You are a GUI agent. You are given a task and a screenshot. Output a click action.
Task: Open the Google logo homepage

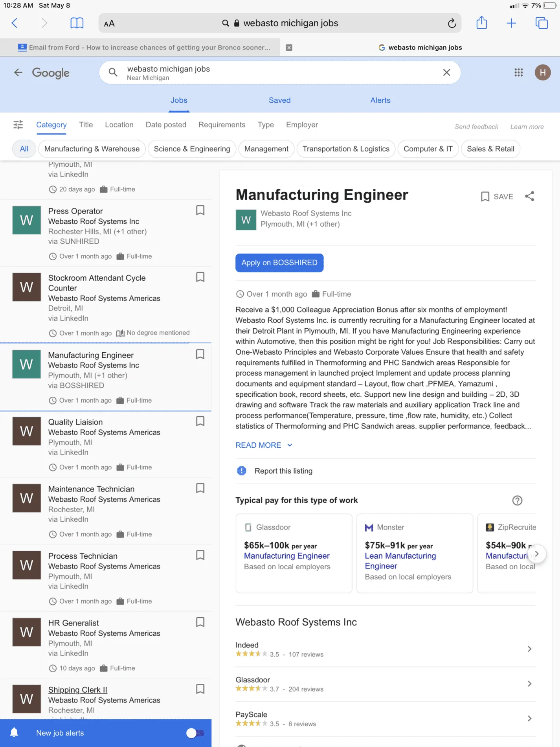pos(51,73)
